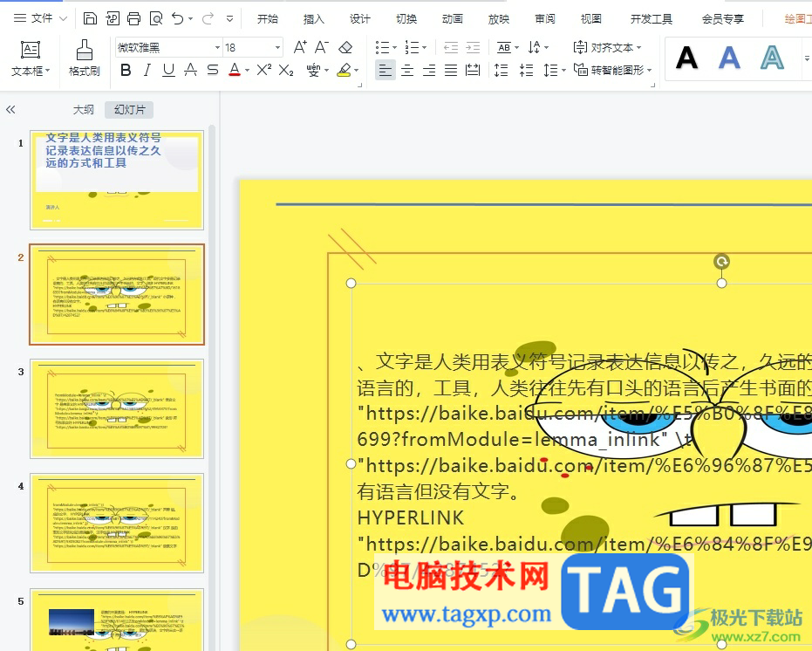
Task: Click the AB text spacing icon
Action: pos(504,48)
